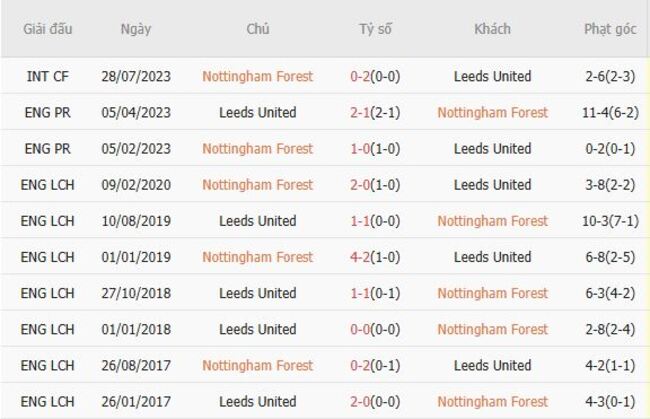Viewport: 650px width, 419px height.
Task: Select Nottingham Forest in the 05/02/2023 row
Action: [257, 148]
